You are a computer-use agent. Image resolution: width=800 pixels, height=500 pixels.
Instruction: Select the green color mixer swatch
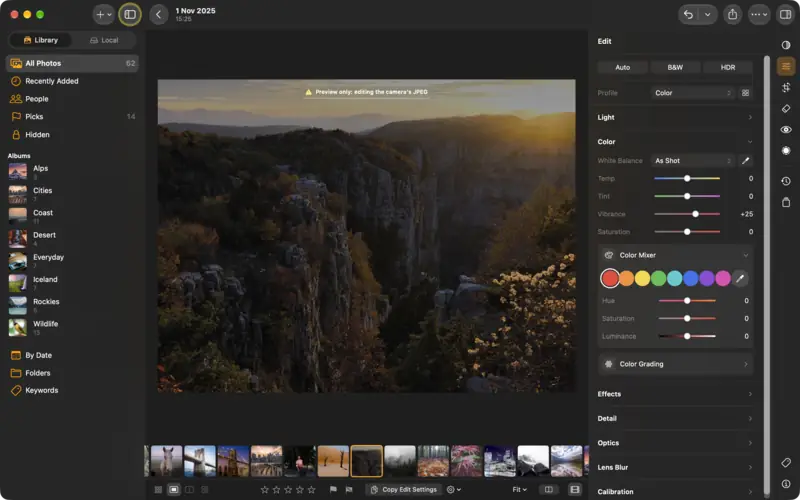tap(658, 278)
